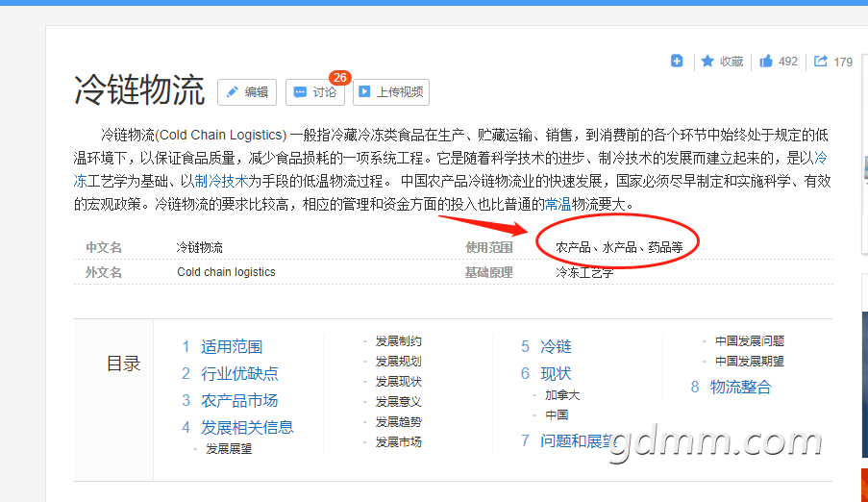Image resolution: width=868 pixels, height=502 pixels.
Task: Click the chat bubble icon in 讨论 button
Action: click(300, 92)
